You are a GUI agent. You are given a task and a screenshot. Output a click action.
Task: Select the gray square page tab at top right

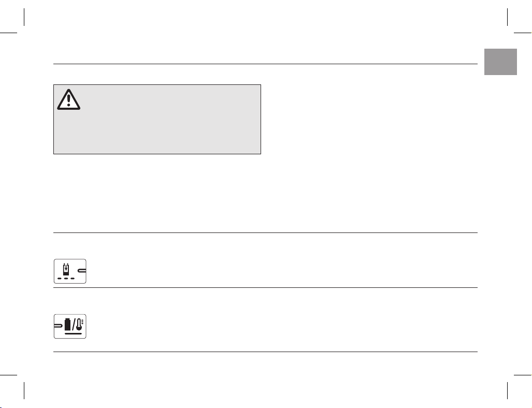(x=500, y=62)
